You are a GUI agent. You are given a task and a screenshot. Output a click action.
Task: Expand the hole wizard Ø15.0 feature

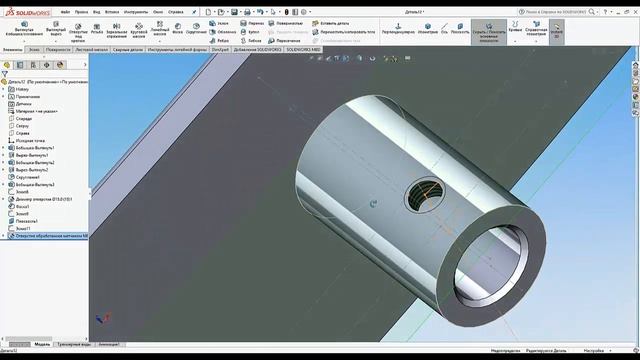[4, 199]
